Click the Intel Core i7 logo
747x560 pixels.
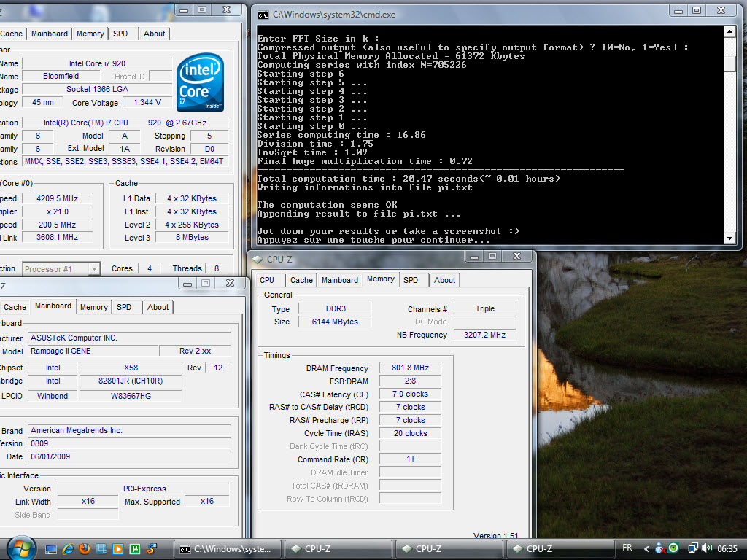point(200,82)
